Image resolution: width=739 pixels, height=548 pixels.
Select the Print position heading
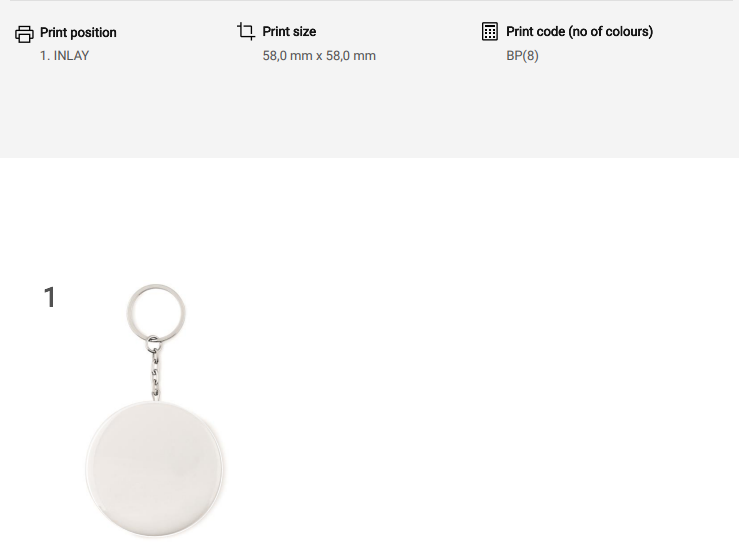[x=78, y=33]
